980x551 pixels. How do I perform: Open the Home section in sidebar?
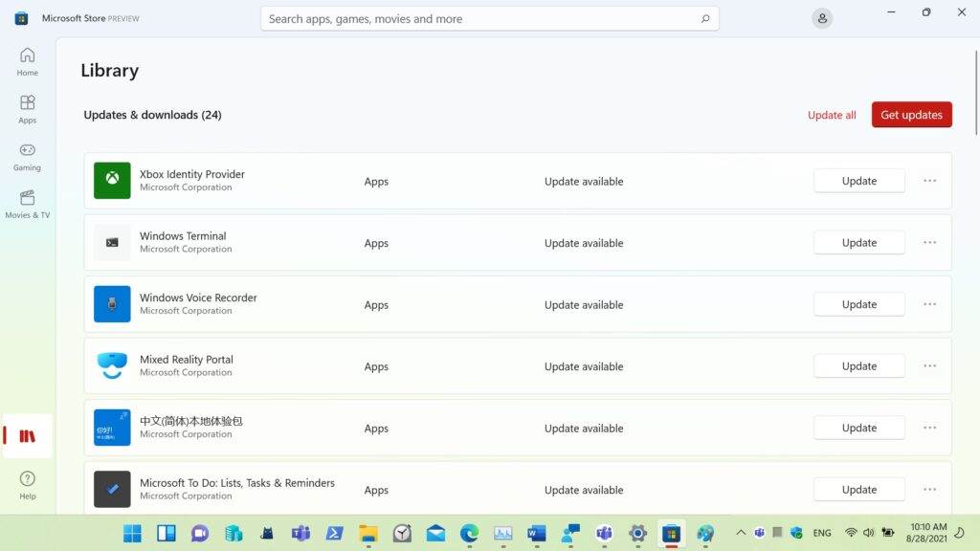27,61
